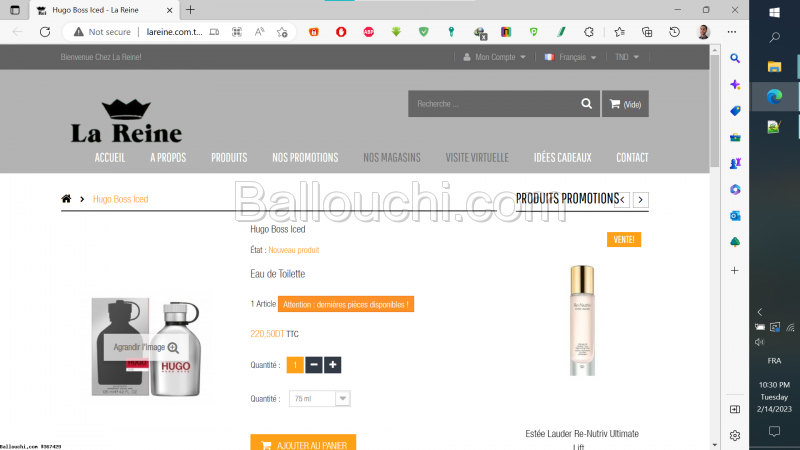The height and width of the screenshot is (450, 800).
Task: Select the Hugo Boss Iced browser tab
Action: coord(104,10)
